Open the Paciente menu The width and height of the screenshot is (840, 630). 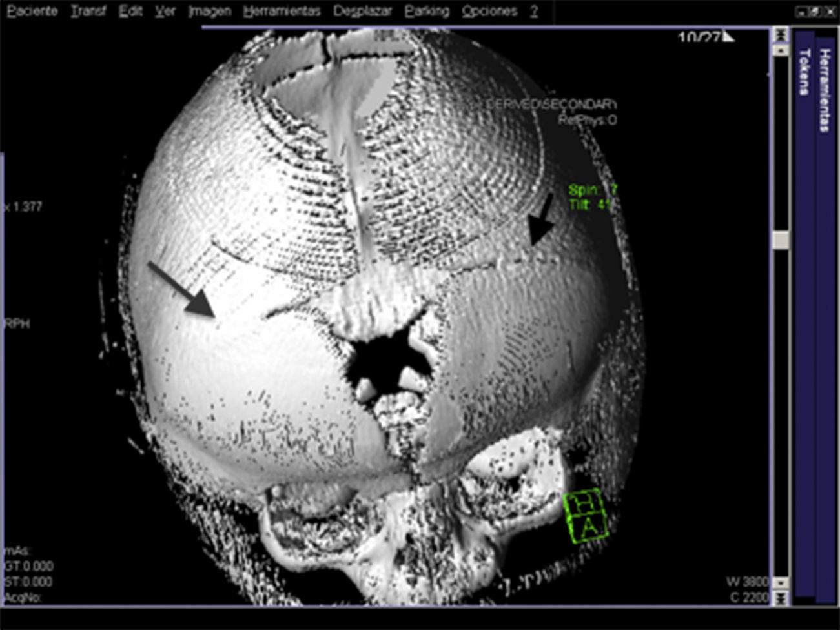pyautogui.click(x=31, y=11)
